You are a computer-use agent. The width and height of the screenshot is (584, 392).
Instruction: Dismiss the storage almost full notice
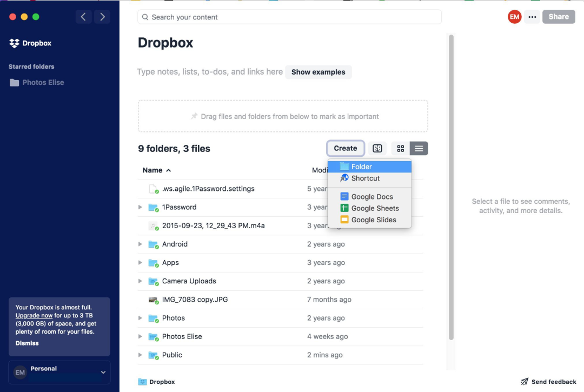coord(27,343)
